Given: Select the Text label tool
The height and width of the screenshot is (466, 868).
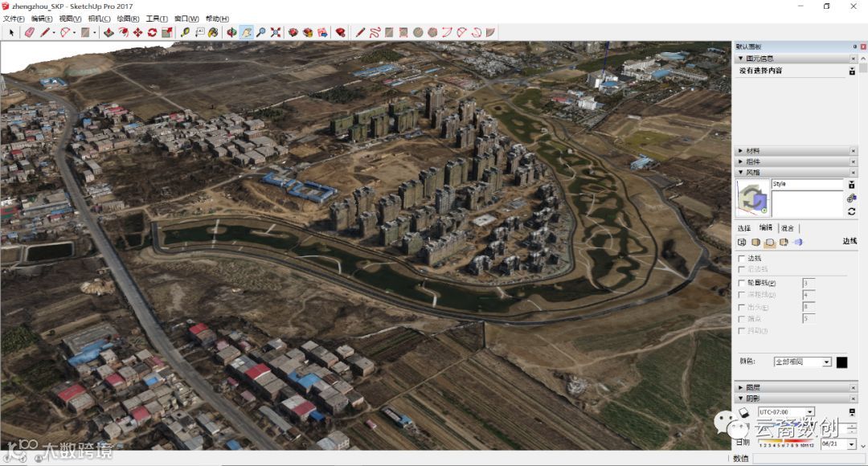Looking at the screenshot, I should (x=199, y=33).
